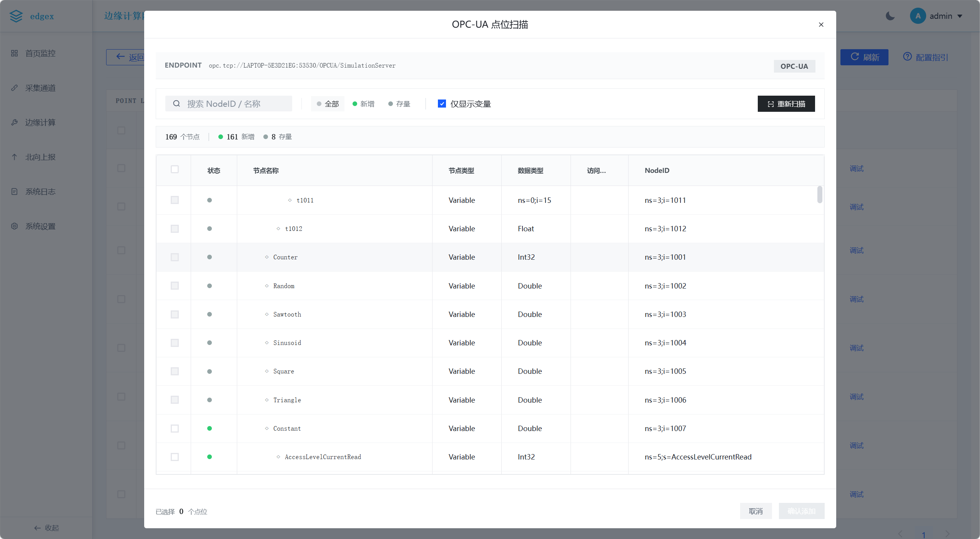980x539 pixels.
Task: Click the 重新扫描 scan icon
Action: (x=770, y=104)
